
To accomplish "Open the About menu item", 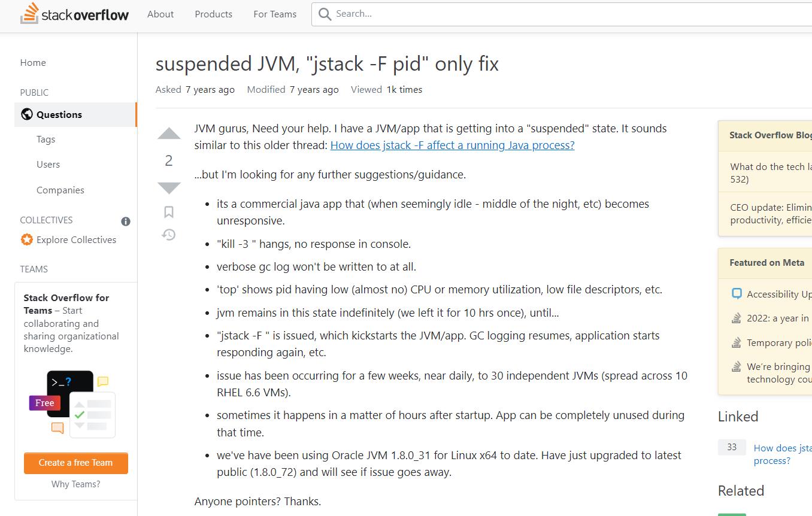I will [160, 14].
